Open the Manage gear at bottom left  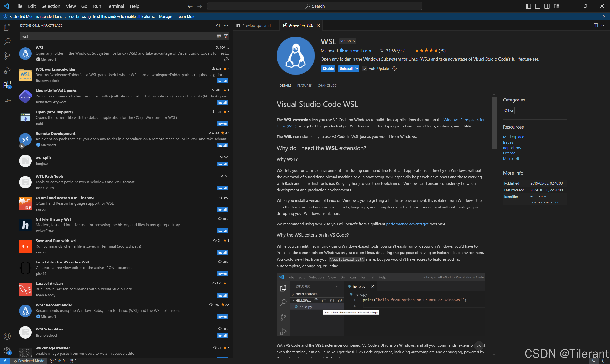point(7,351)
